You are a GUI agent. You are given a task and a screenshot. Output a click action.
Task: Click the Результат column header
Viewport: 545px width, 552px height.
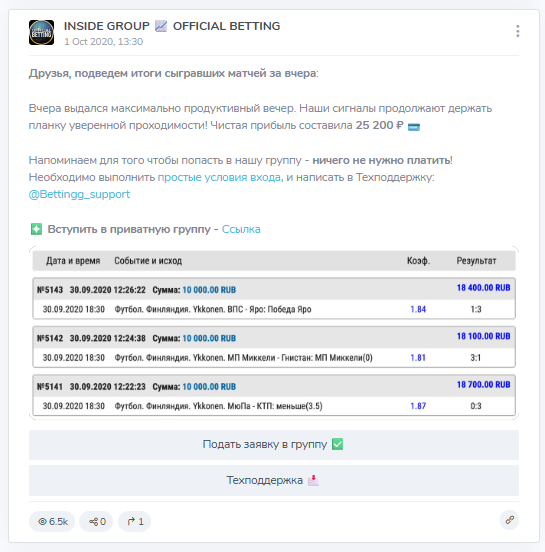(x=476, y=261)
